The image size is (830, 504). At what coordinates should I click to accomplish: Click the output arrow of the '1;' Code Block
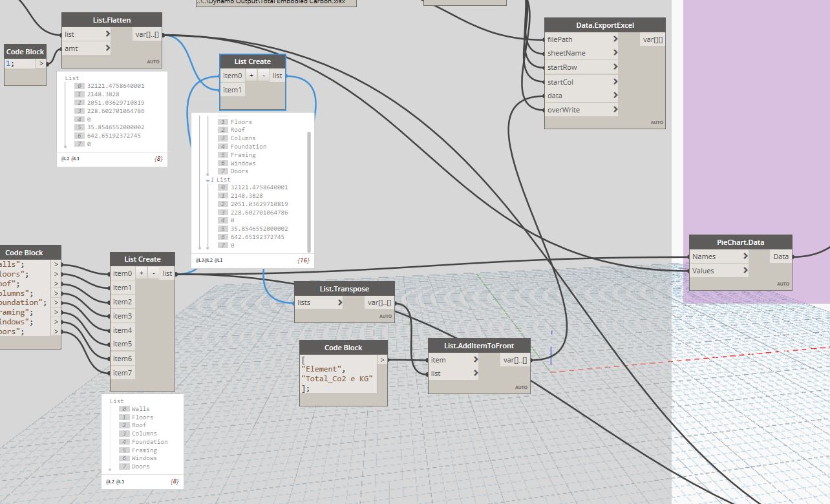(x=41, y=63)
